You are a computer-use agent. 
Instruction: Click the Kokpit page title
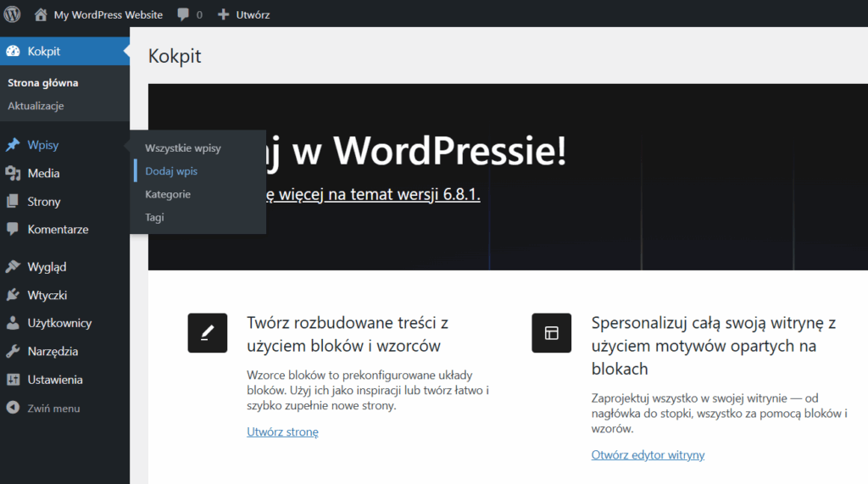[175, 56]
